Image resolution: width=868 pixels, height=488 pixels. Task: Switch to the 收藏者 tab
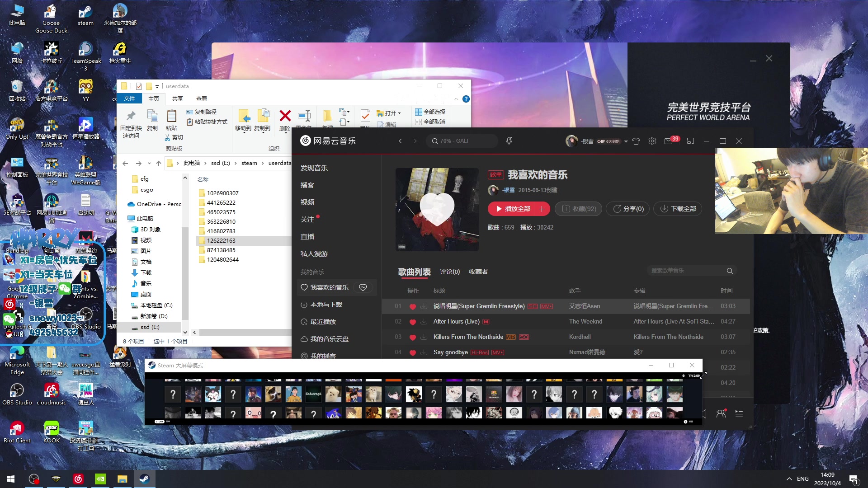(x=478, y=272)
